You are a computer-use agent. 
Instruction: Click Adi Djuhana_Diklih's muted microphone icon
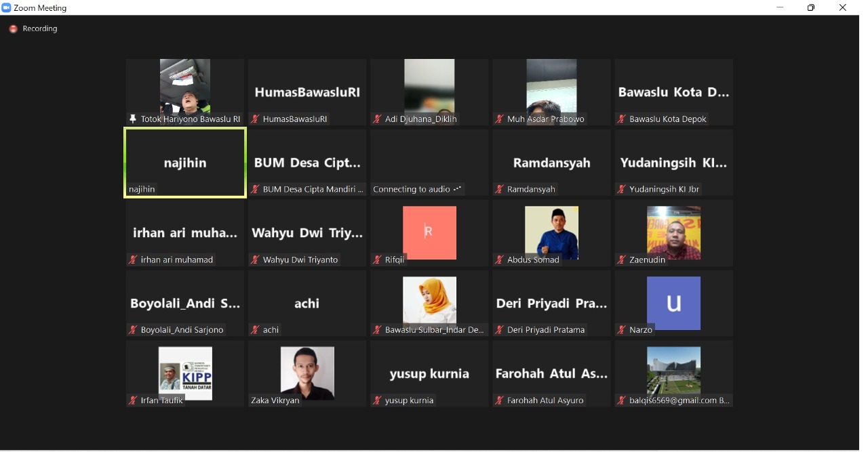[x=378, y=119]
